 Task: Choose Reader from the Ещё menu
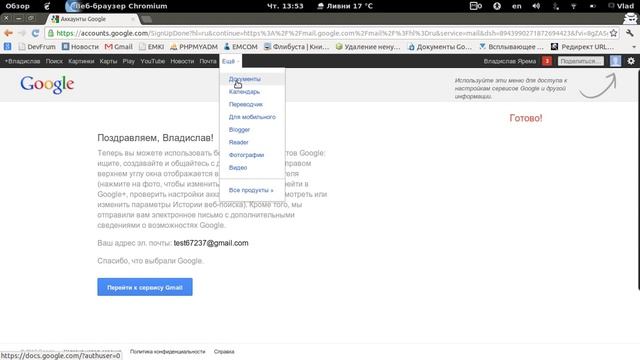[x=252, y=142]
